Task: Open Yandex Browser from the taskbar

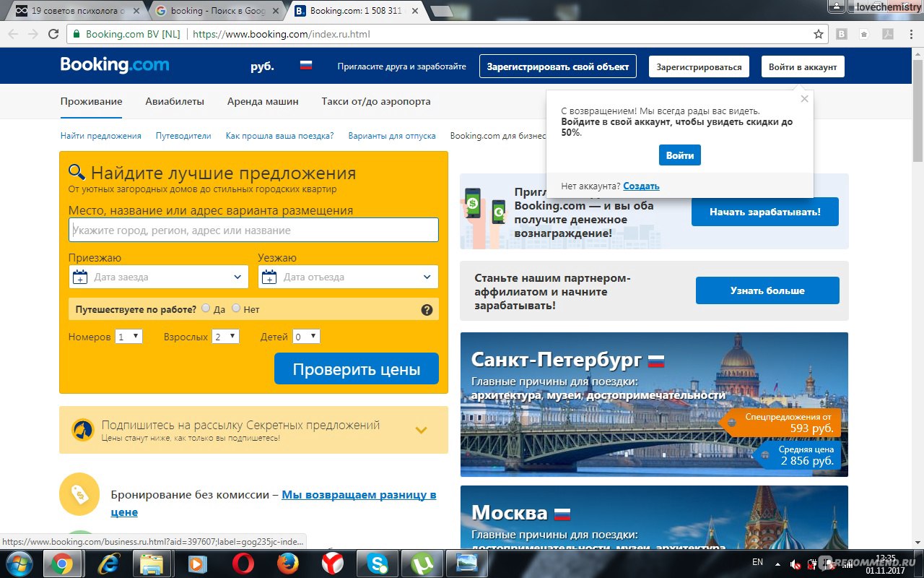Action: (x=332, y=563)
